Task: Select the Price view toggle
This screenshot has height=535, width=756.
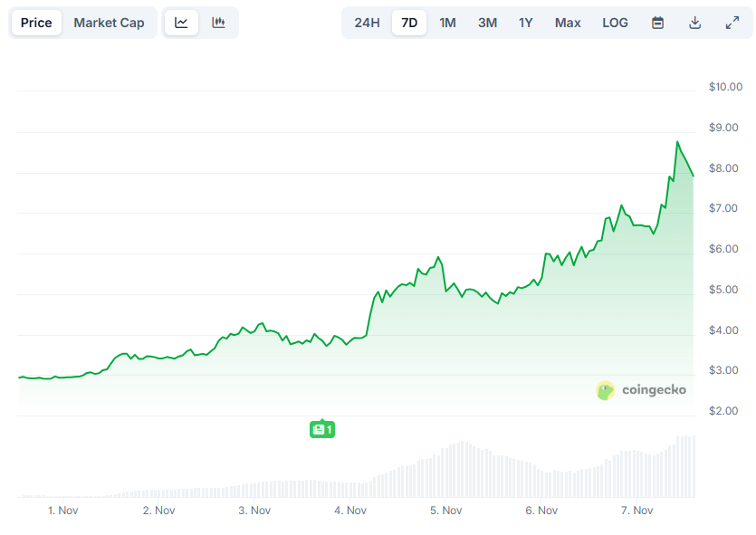Action: click(36, 23)
